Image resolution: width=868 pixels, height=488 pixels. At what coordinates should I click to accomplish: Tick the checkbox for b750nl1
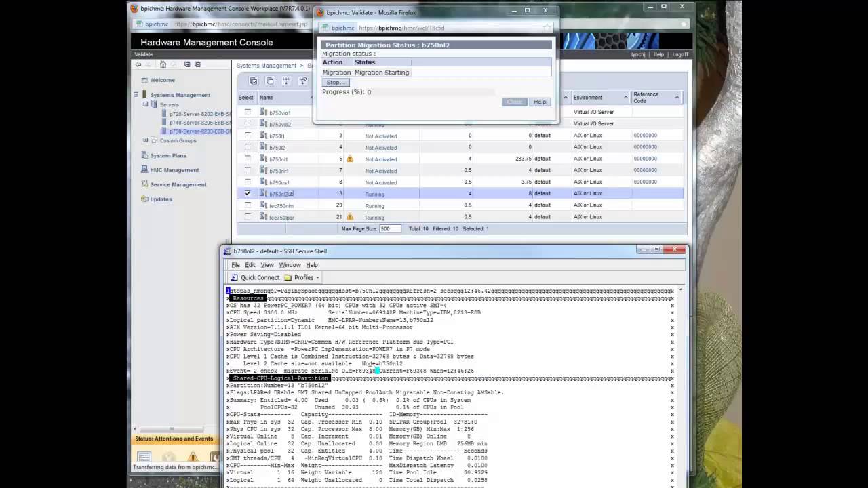[248, 159]
